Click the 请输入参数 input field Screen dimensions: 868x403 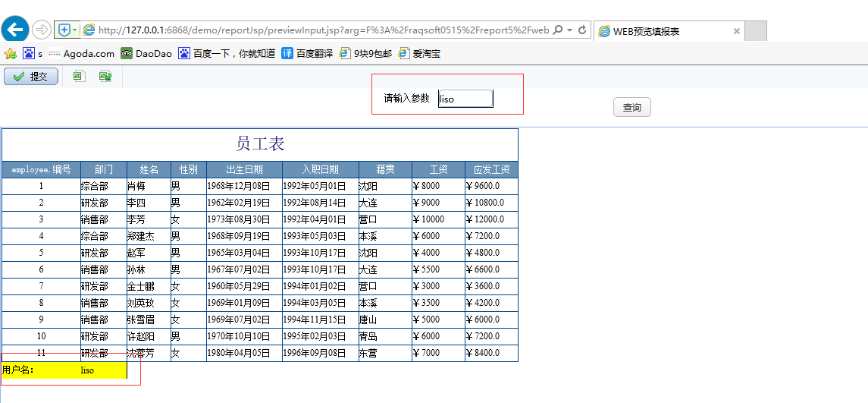pos(465,99)
